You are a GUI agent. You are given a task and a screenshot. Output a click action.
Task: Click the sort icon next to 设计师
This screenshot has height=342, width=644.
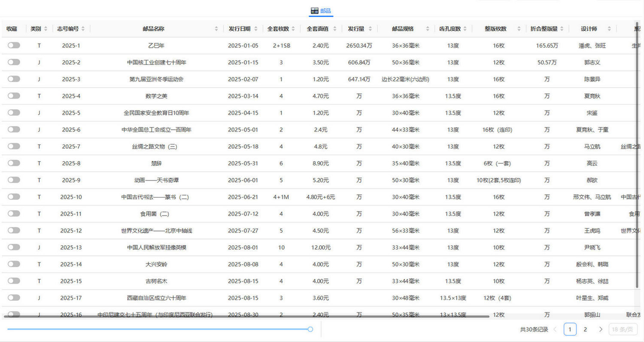609,29
